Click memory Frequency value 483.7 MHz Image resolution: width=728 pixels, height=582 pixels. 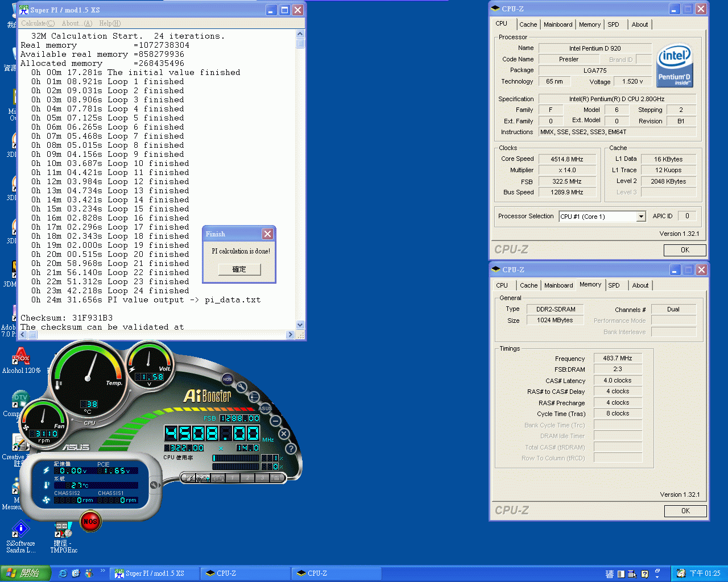point(618,358)
